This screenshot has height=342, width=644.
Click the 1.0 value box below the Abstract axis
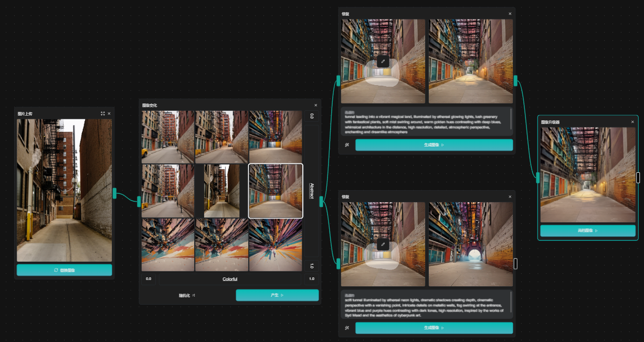pos(311,266)
